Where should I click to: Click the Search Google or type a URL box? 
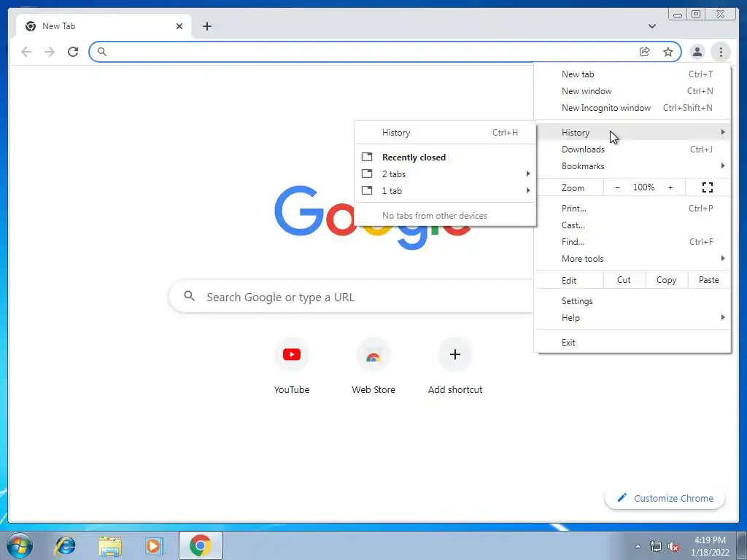tap(351, 297)
